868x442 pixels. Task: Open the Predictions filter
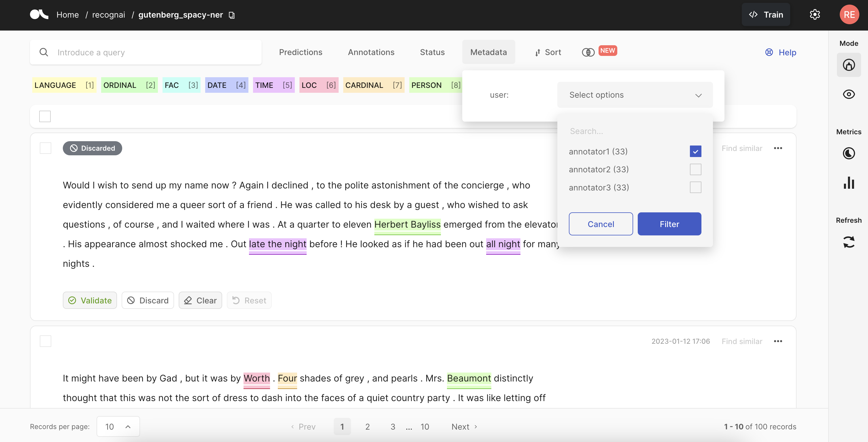click(301, 52)
